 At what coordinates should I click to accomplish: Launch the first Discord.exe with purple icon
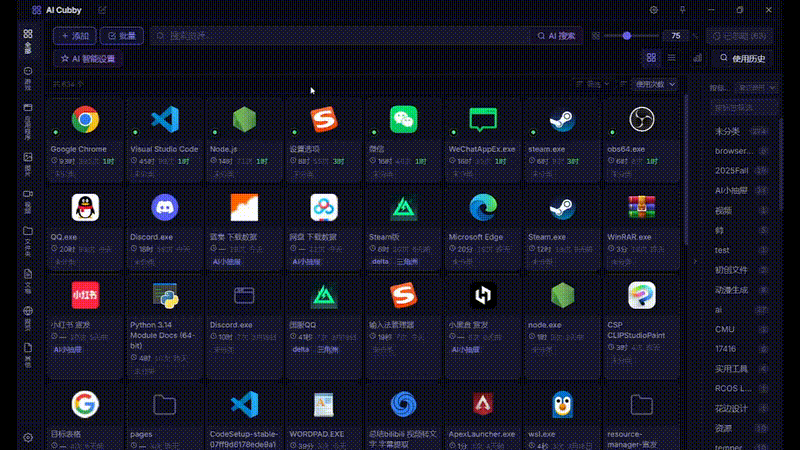click(164, 228)
